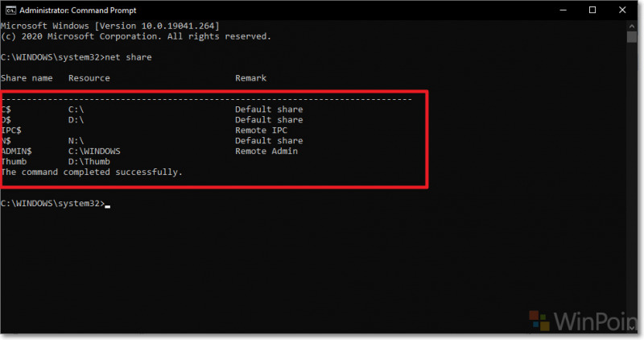Click the 'Remark' column header
644x340 pixels.
250,78
